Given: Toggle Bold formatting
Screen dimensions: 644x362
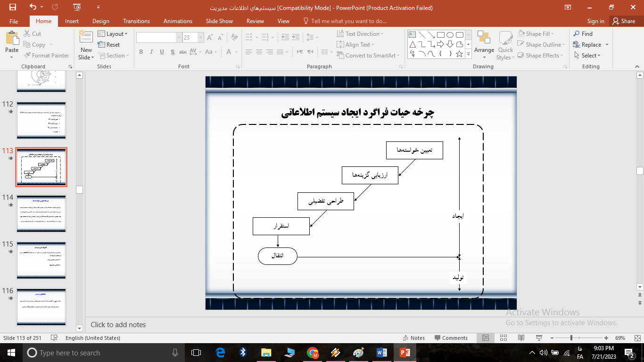Looking at the screenshot, I should pyautogui.click(x=141, y=52).
